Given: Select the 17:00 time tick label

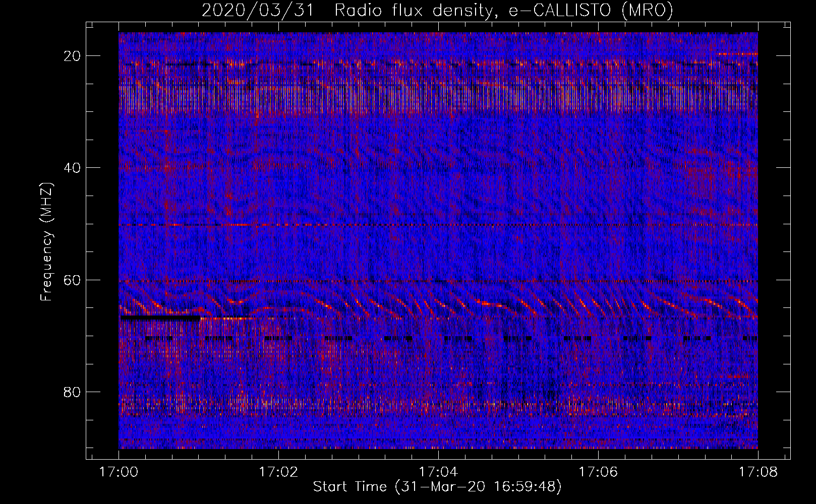Looking at the screenshot, I should (119, 472).
